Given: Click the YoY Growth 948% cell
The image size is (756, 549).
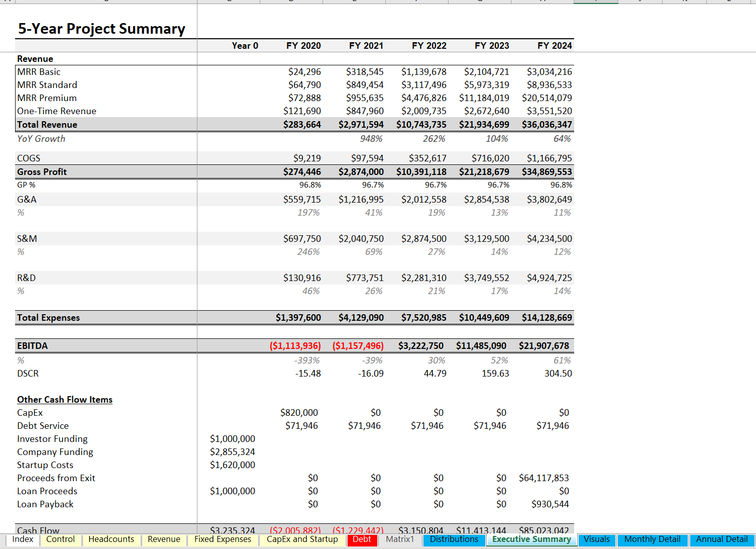Looking at the screenshot, I should [371, 139].
